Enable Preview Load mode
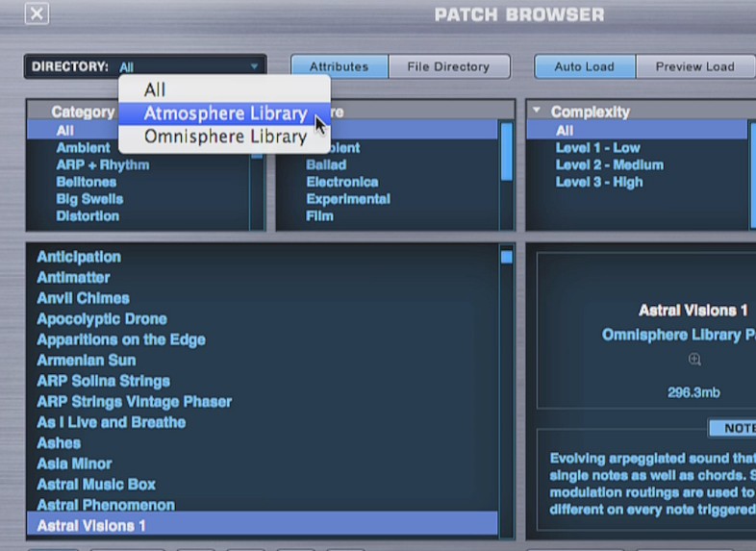756x551 pixels. [695, 66]
